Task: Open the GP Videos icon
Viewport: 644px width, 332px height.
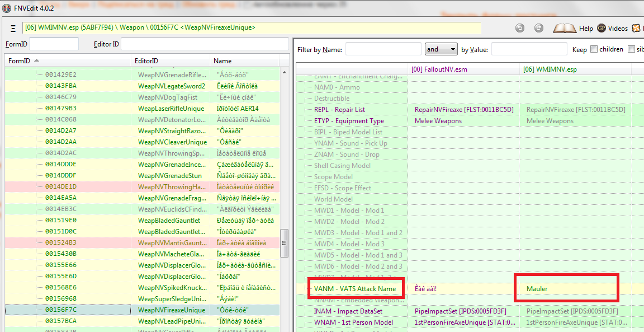Action: 602,28
